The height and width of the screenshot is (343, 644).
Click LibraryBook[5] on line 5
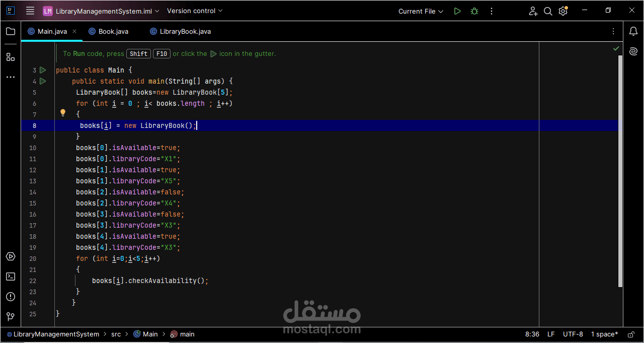(x=201, y=92)
